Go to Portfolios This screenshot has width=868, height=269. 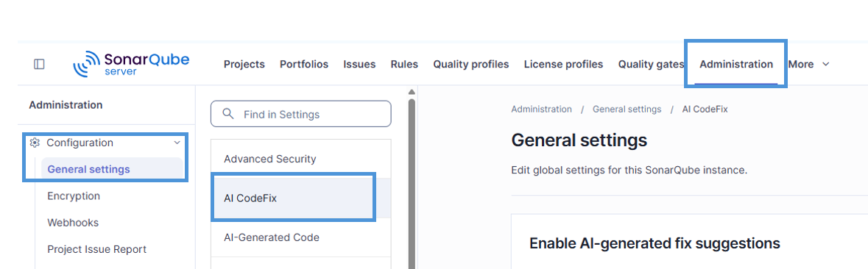[x=304, y=64]
